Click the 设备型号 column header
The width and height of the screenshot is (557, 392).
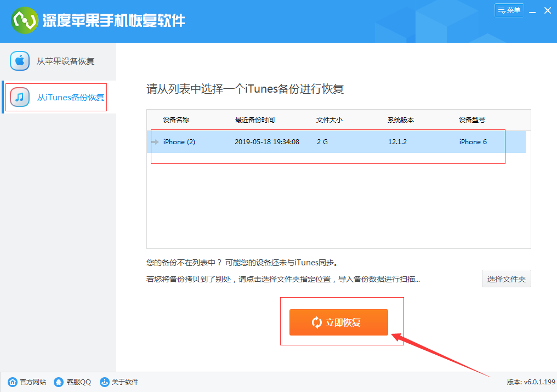(x=471, y=120)
